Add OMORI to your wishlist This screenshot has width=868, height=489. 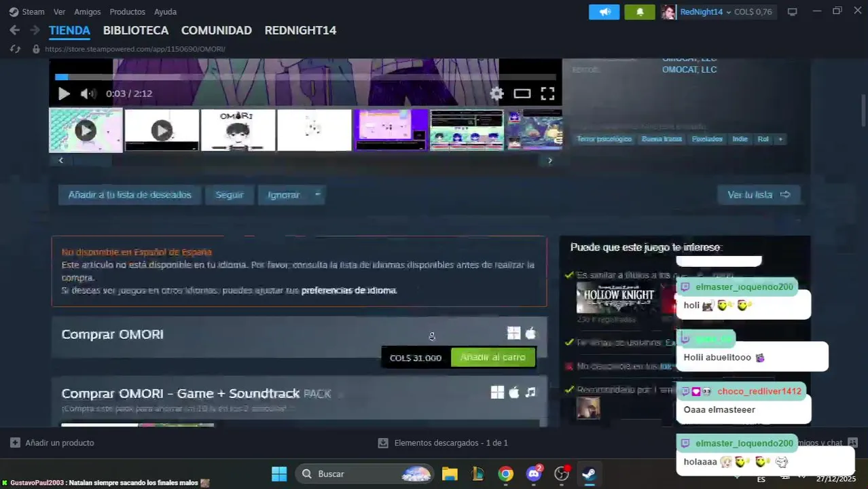tap(130, 195)
